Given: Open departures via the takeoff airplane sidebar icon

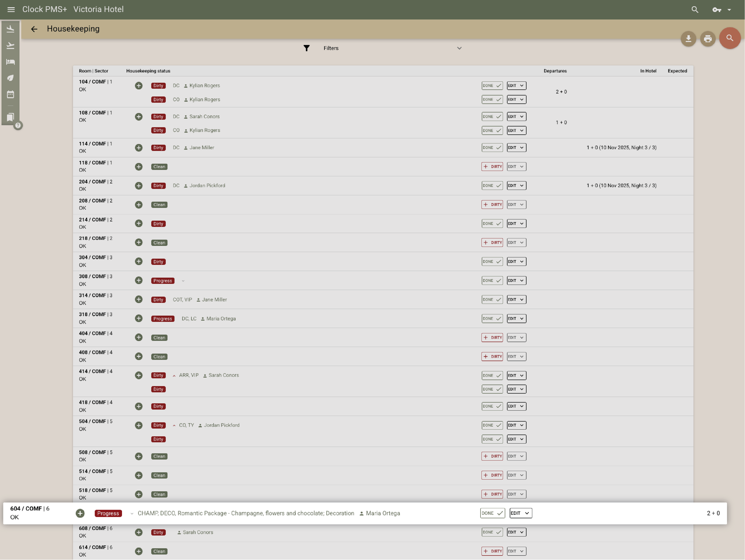Looking at the screenshot, I should click(x=10, y=45).
